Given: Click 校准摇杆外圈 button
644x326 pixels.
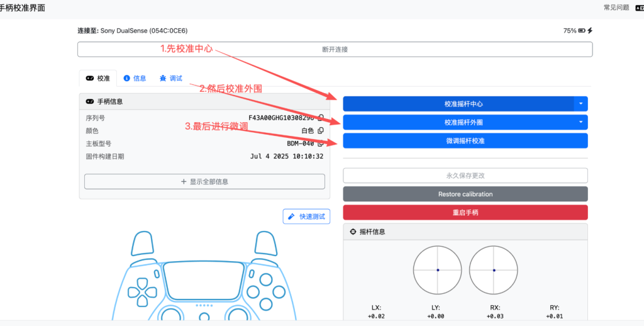Looking at the screenshot, I should tap(458, 122).
